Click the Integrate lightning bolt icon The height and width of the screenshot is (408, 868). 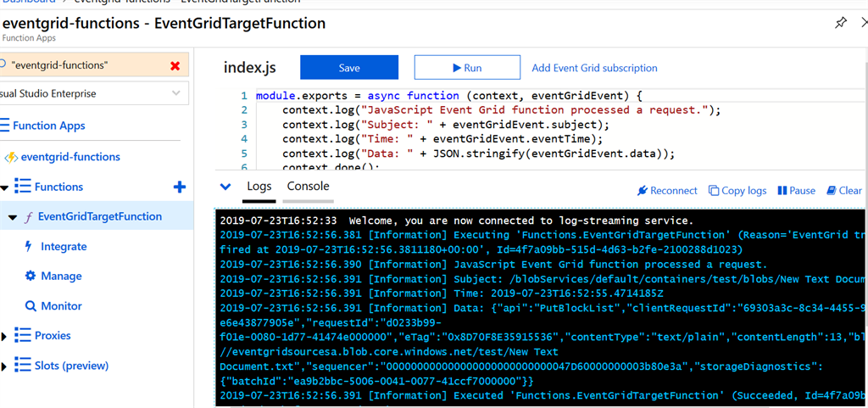30,246
